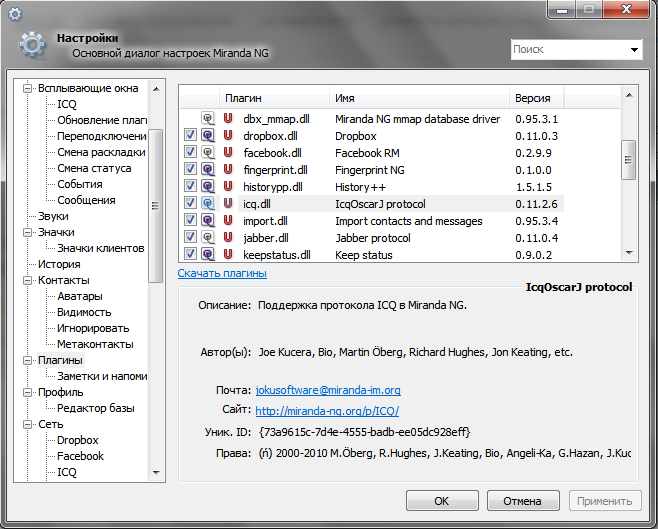Disable the dropbox.dll plugin checkbox
Image resolution: width=658 pixels, height=529 pixels.
coord(190,135)
